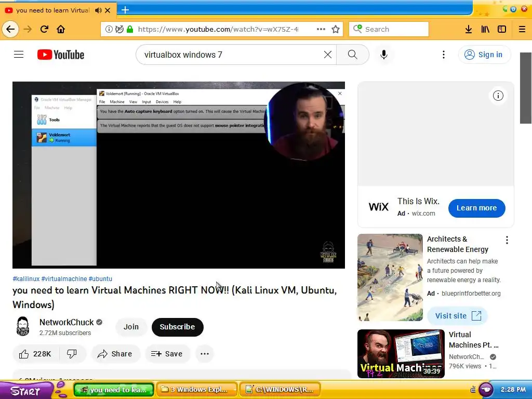Open the browser home page icon
Viewport: 532px width, 399px height.
click(61, 29)
